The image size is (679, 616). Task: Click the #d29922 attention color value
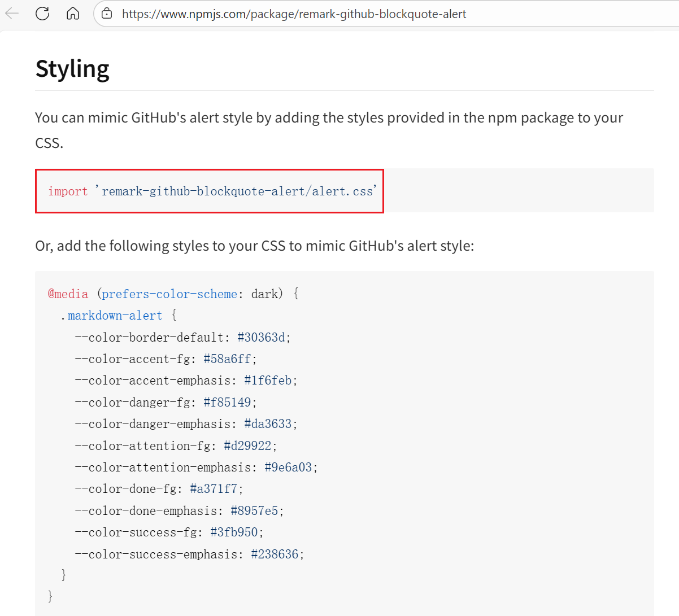pos(247,446)
